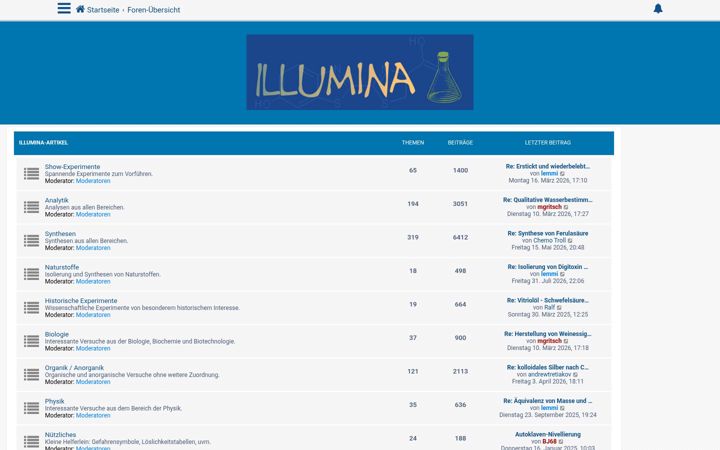This screenshot has width=720, height=450.
Task: Open 'Re: Vitriolöl - Schwefelsäure…' post
Action: point(547,300)
